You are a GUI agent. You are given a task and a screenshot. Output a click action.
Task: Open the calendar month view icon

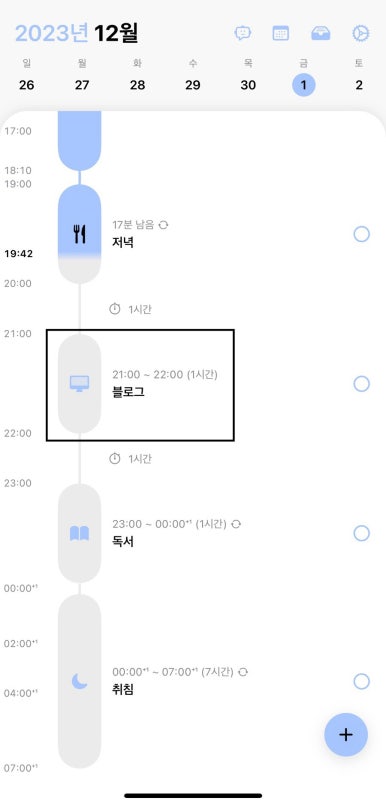(x=280, y=33)
